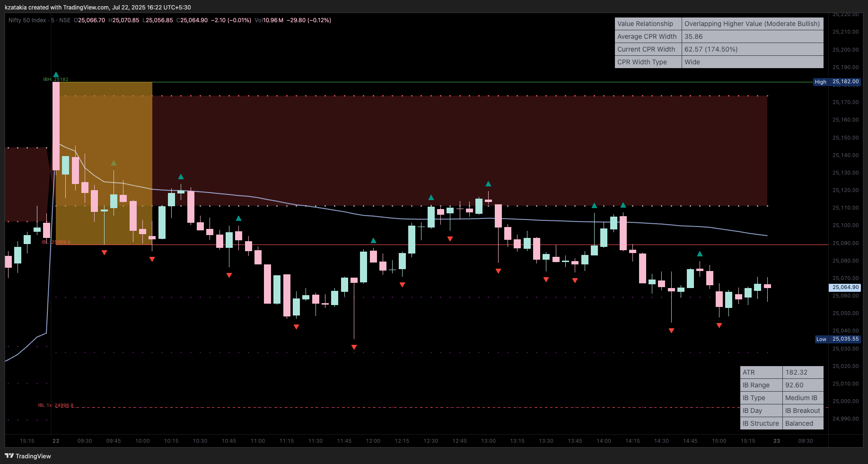Click the 'Value Relationship' table cell
The width and height of the screenshot is (868, 464).
(x=648, y=24)
